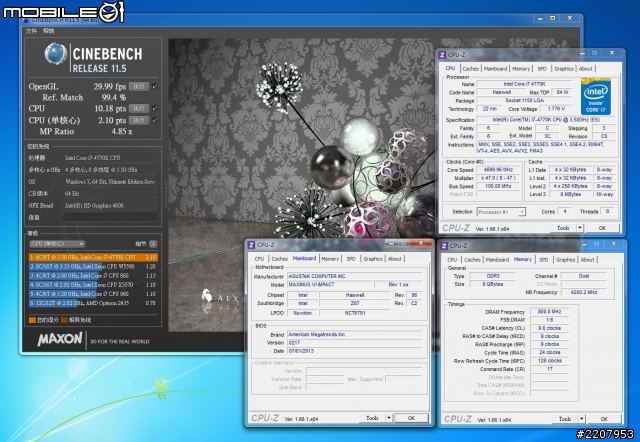Screen dimensions: 640x442
Task: Open Tools dropdown arrow in Memory CPU-Z window
Action: coord(582,419)
